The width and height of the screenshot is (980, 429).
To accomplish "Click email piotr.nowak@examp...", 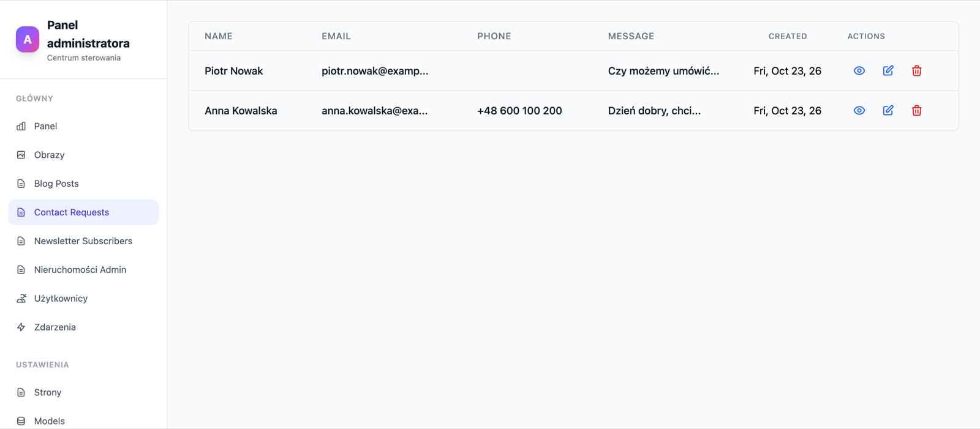I will pos(375,71).
